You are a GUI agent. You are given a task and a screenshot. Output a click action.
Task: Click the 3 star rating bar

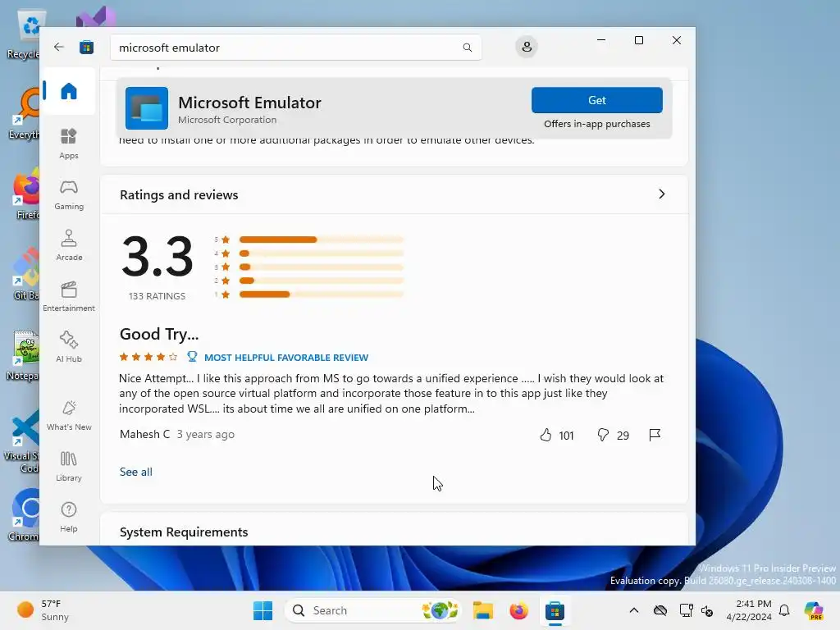coord(321,267)
